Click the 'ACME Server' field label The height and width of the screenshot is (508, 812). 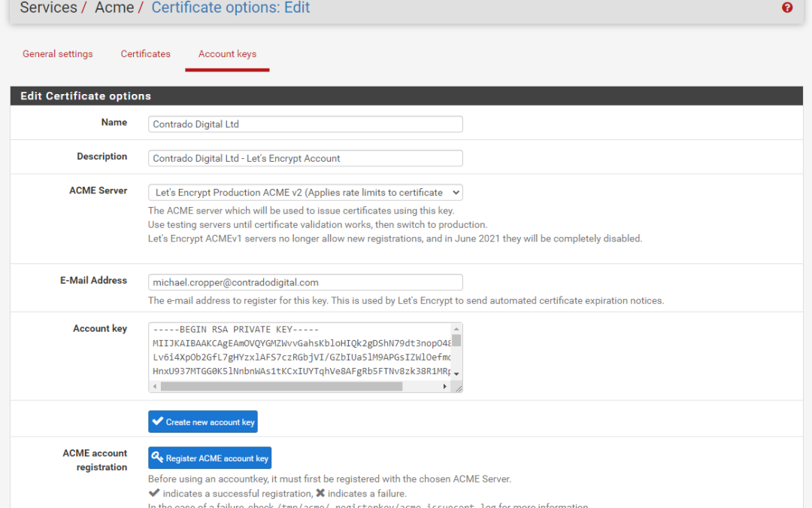pyautogui.click(x=98, y=190)
